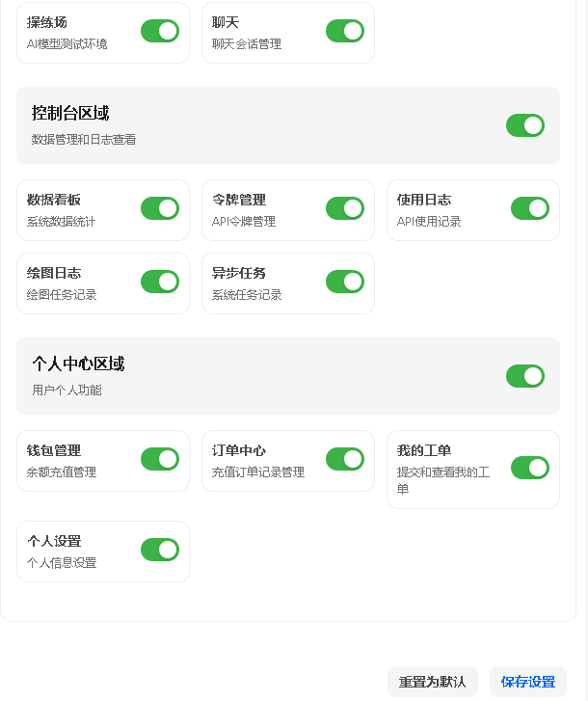The width and height of the screenshot is (588, 701).
Task: Disable the 令牌管理 switch
Action: point(345,208)
